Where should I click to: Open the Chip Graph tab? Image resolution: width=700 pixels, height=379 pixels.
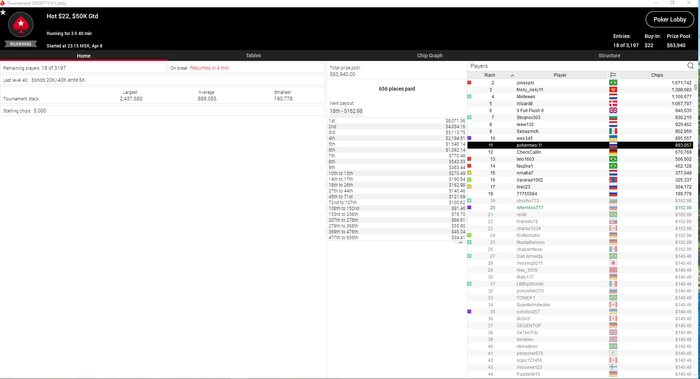pyautogui.click(x=429, y=55)
